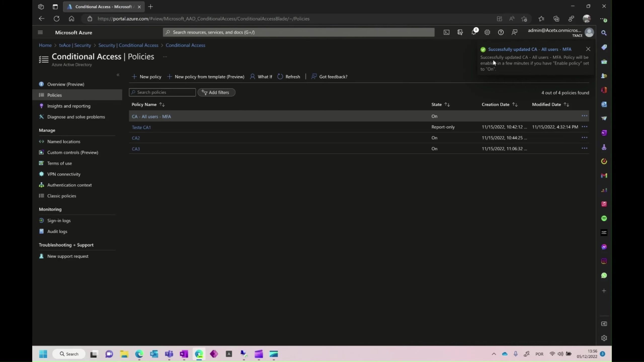Viewport: 644px width, 362px height.
Task: Open the Teste CA1 policy
Action: tap(141, 127)
